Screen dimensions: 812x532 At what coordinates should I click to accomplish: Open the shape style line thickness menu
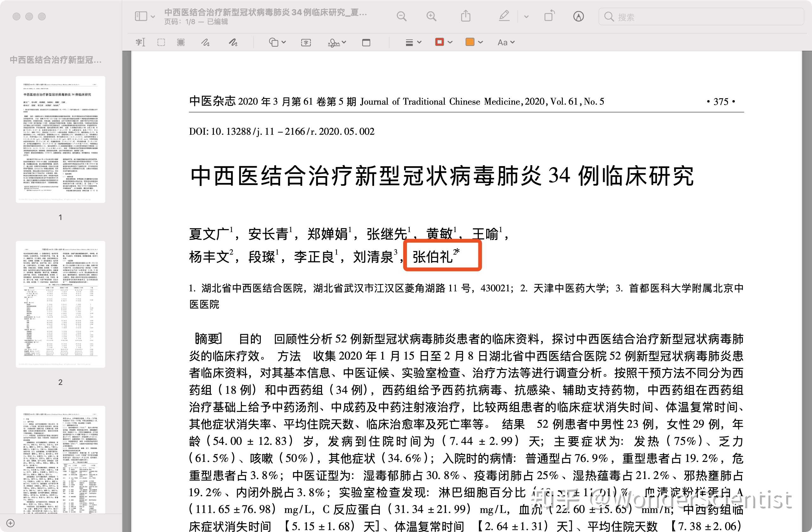tap(413, 42)
